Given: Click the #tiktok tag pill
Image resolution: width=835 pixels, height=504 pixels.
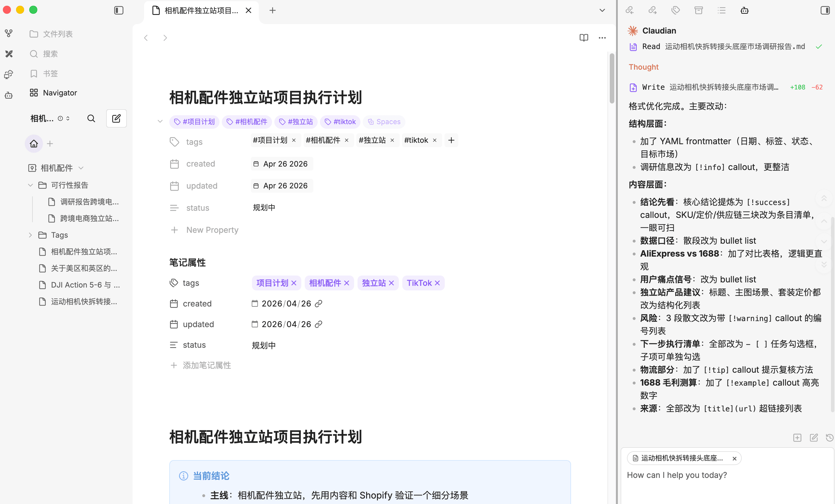Looking at the screenshot, I should click(340, 122).
